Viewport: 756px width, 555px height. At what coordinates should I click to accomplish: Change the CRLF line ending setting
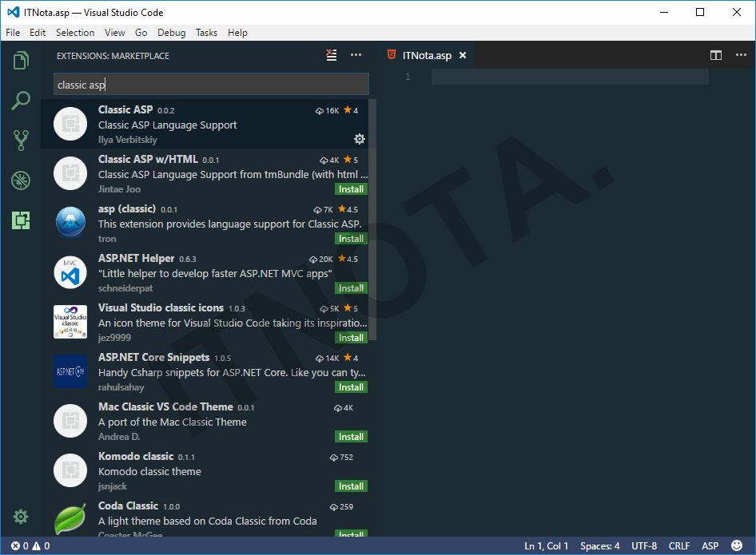678,546
